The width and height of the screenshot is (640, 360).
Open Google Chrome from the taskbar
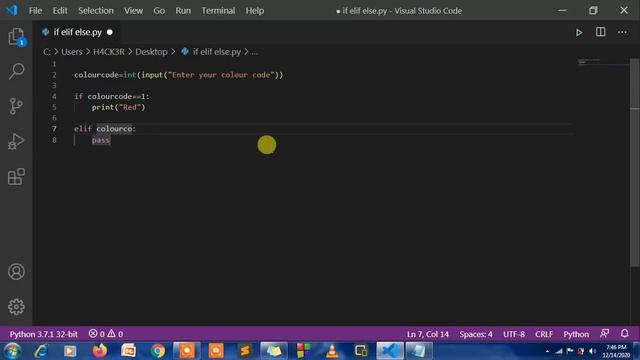point(158,351)
